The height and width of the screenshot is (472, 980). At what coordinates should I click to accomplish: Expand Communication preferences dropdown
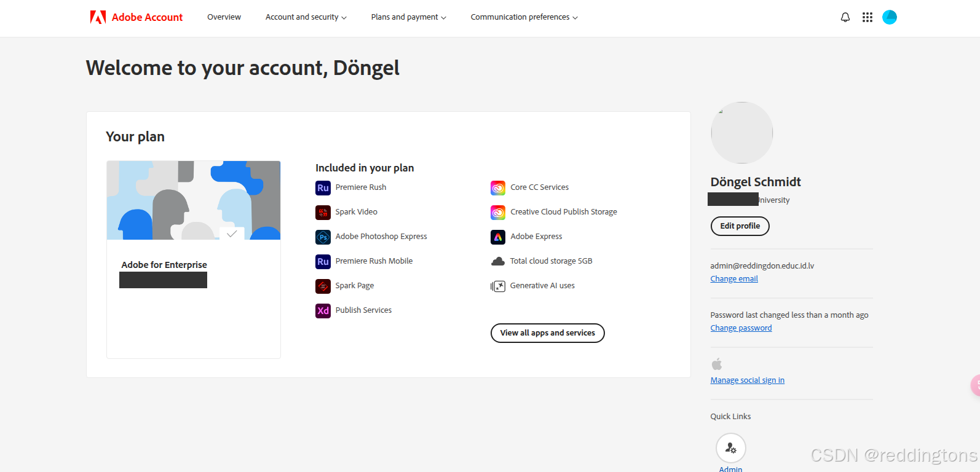coord(524,17)
